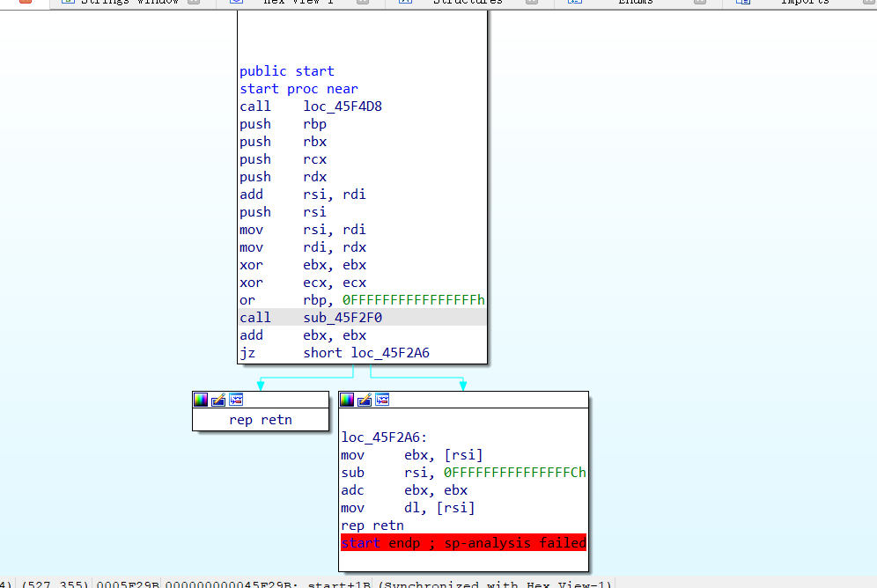877x588 pixels.
Task: Select the 'sub rsi, 0FFFFFFFFFFFFFFFCh' instruction
Action: (x=463, y=473)
